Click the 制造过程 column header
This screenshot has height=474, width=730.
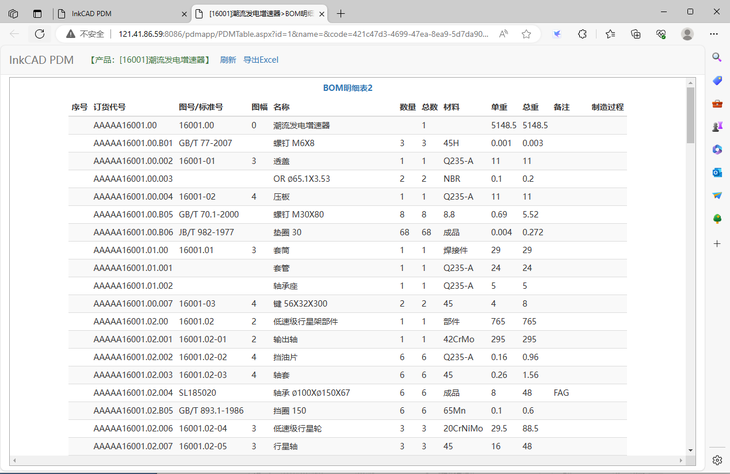tap(608, 107)
